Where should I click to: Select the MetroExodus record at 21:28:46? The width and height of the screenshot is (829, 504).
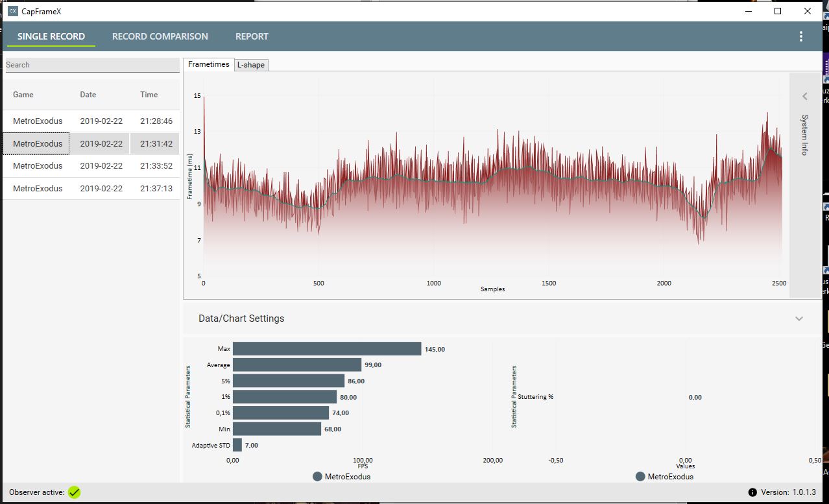tap(91, 121)
